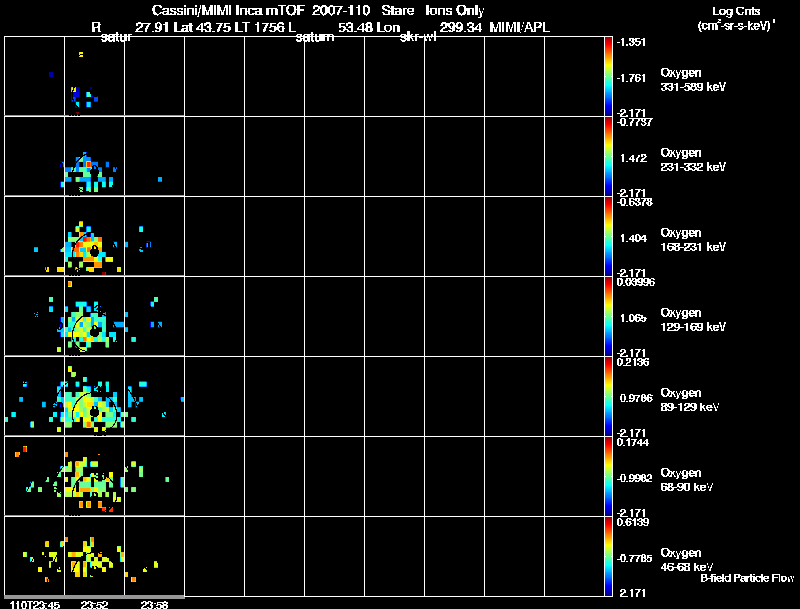Select the Lat 43.75 header value
800x609 pixels.
pyautogui.click(x=204, y=28)
